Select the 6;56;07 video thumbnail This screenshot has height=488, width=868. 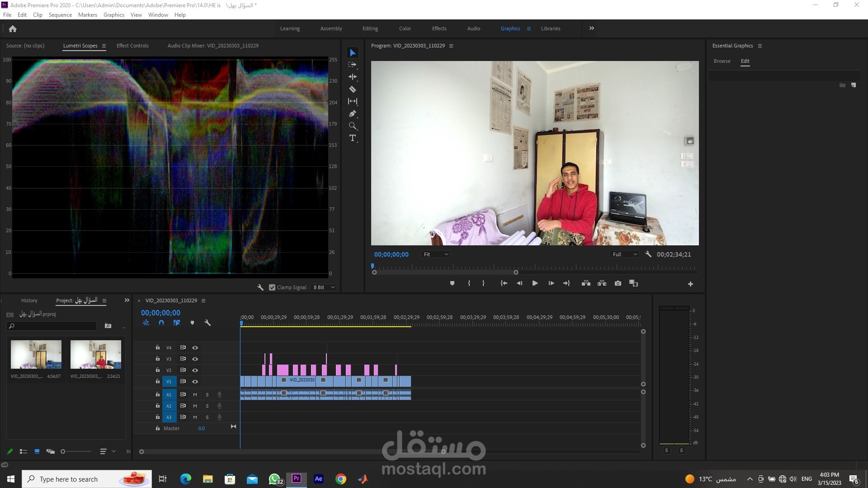click(36, 355)
